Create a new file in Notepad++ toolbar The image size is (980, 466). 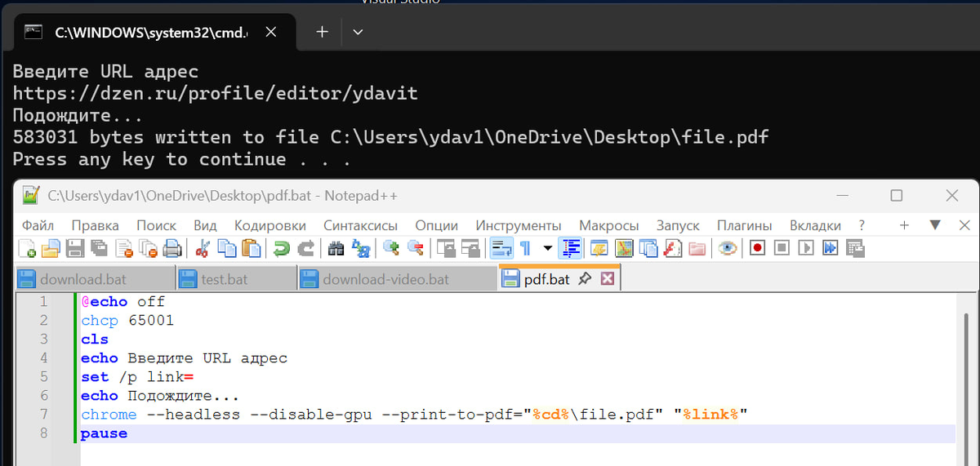click(26, 247)
